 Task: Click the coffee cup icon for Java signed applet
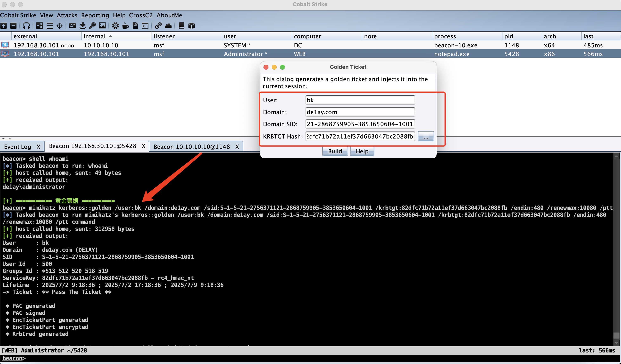(125, 26)
